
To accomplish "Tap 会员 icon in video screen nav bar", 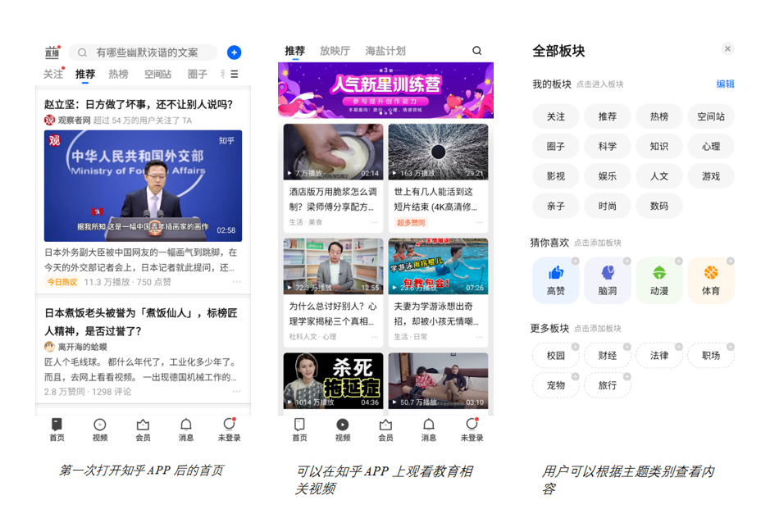I will (385, 430).
